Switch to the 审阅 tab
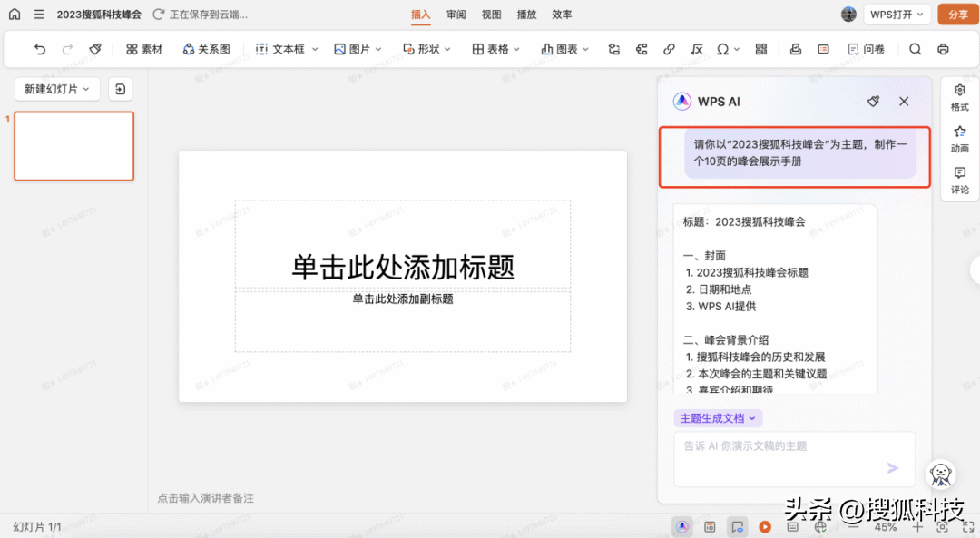The height and width of the screenshot is (538, 980). tap(456, 15)
